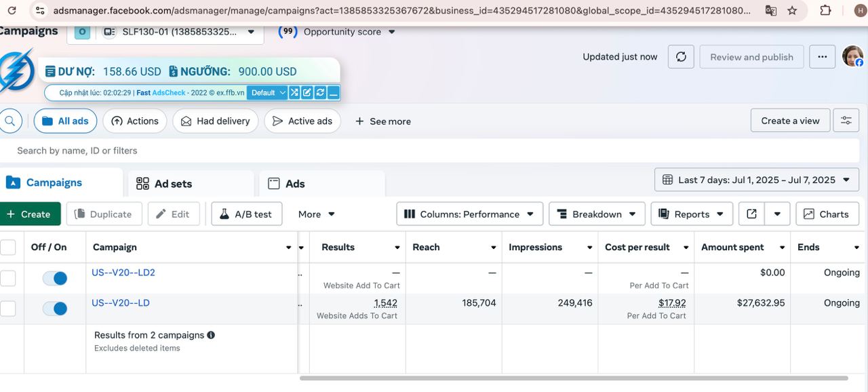Click the Fast AdsCheck lightning logo
Image resolution: width=868 pixels, height=392 pixels.
click(x=15, y=71)
